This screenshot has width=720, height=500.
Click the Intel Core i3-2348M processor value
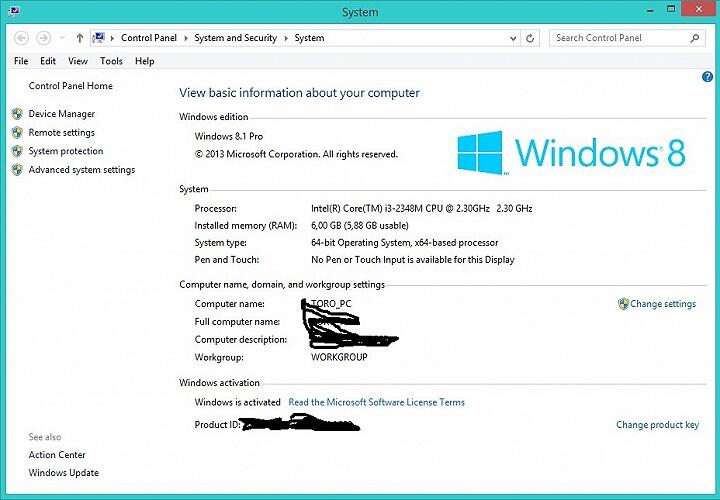[422, 208]
